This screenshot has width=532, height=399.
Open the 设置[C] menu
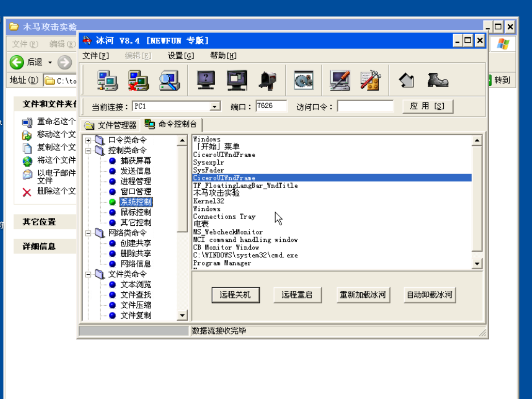[x=181, y=56]
